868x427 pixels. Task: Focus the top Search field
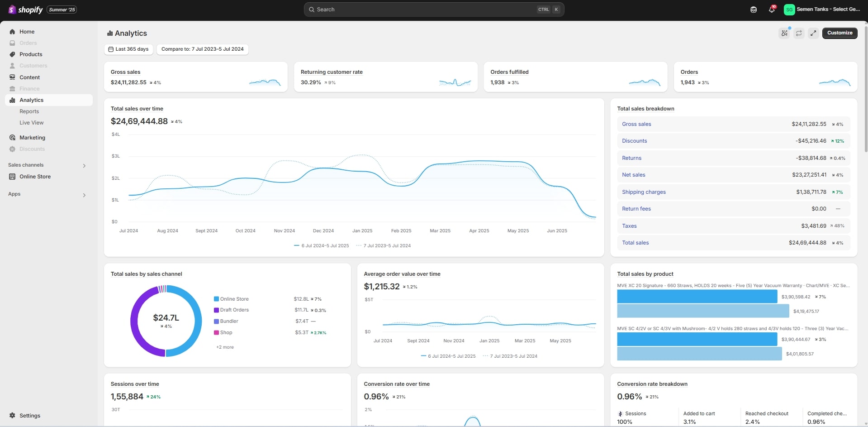[x=434, y=10]
